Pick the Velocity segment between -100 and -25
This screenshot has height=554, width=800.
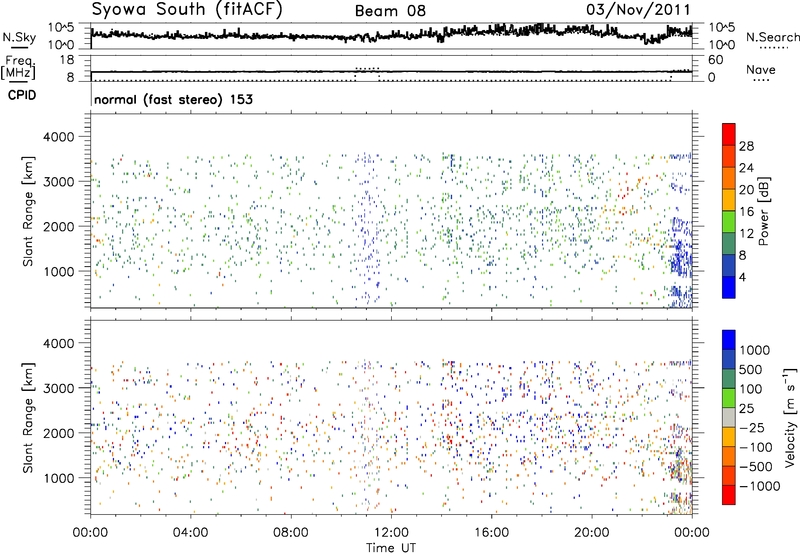point(729,437)
